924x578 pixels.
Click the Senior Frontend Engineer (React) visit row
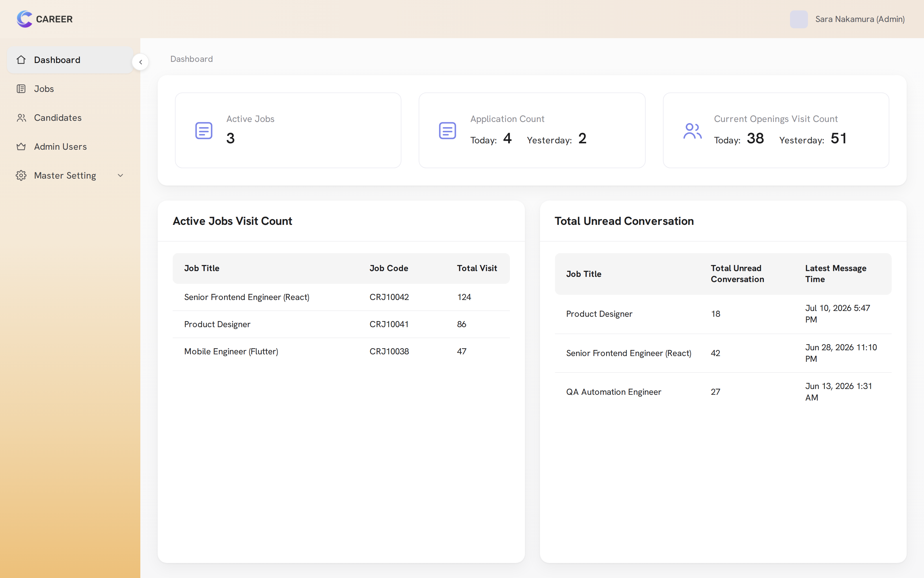click(x=341, y=297)
